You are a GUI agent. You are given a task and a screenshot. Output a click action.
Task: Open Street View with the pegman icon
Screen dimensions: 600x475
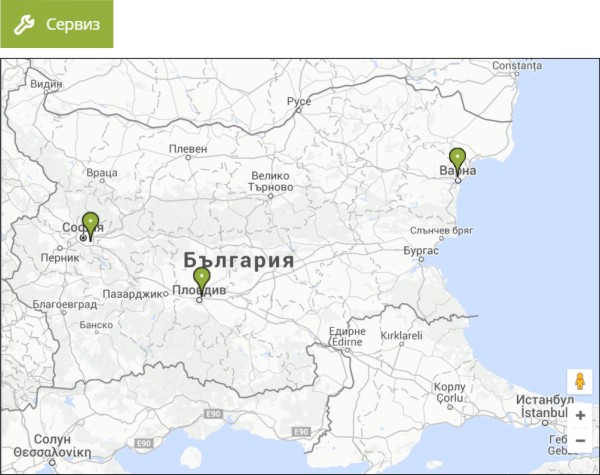[x=580, y=381]
